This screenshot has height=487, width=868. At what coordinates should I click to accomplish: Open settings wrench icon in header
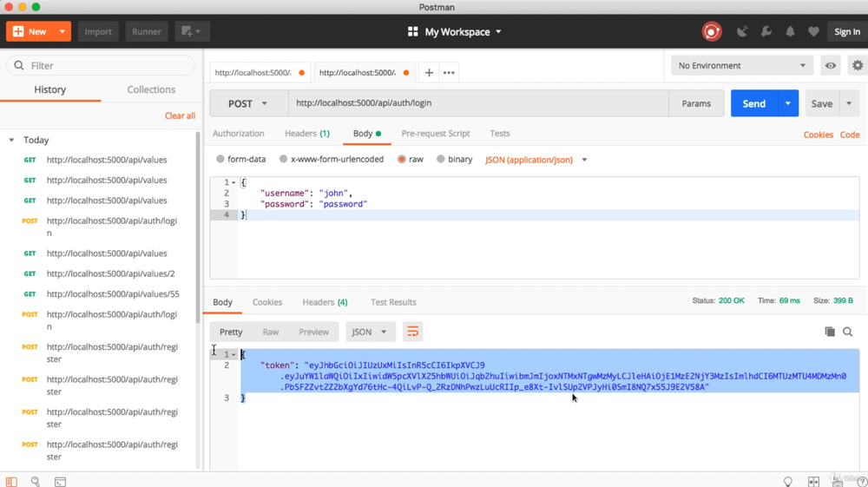coord(766,32)
